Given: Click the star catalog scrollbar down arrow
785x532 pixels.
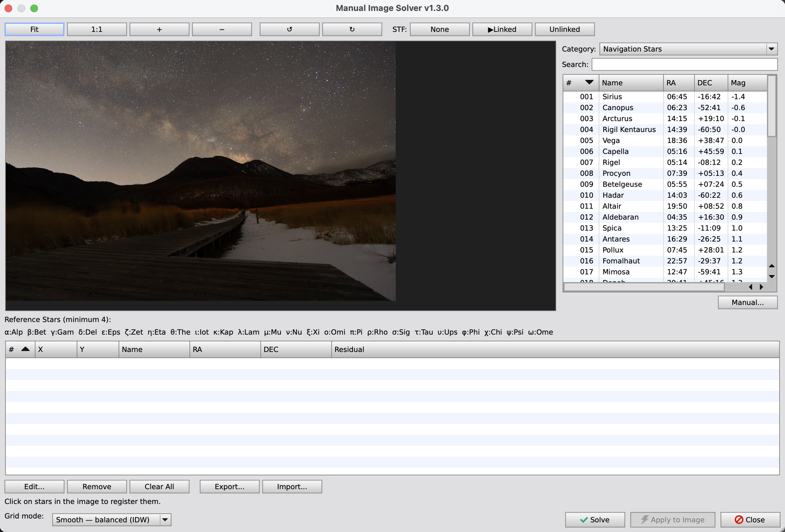Looking at the screenshot, I should pos(772,276).
